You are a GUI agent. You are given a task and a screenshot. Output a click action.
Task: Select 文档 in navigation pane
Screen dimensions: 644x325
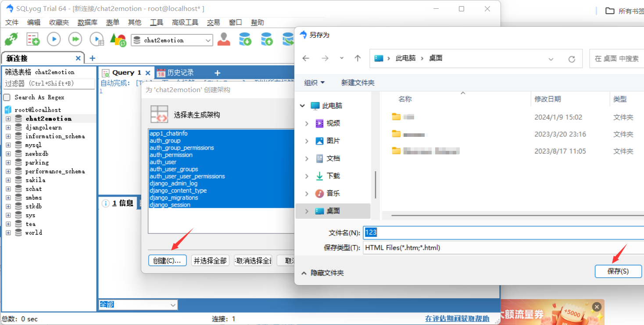click(333, 158)
